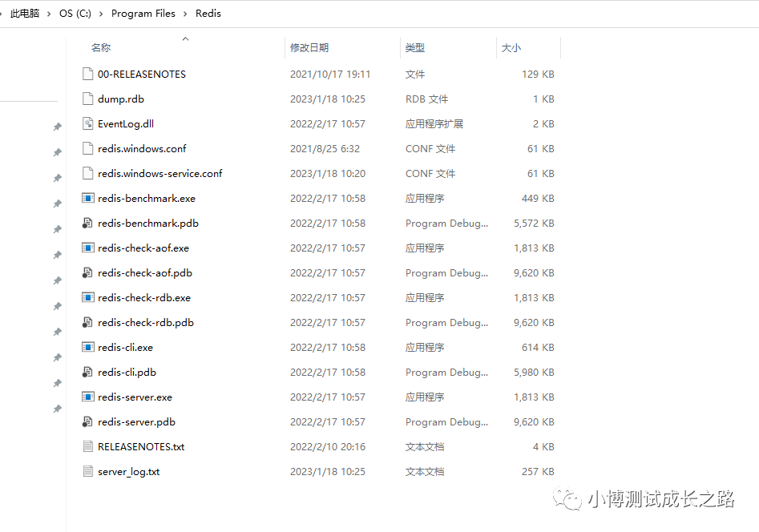Click the size cell 129 KB
Screen dimensions: 759x532
point(538,74)
